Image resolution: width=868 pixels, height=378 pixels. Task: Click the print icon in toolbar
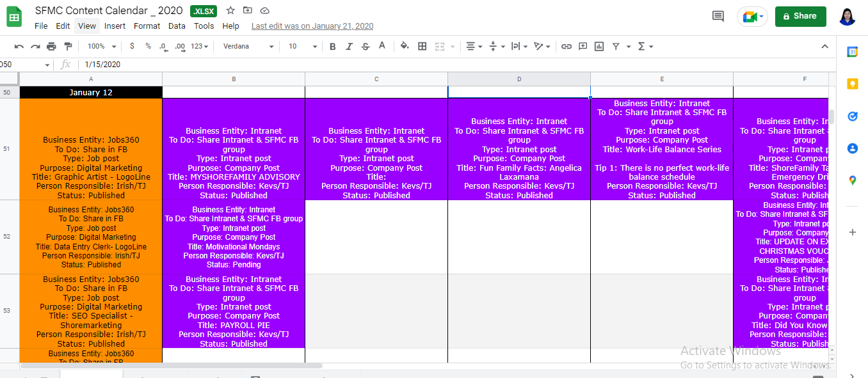(51, 47)
